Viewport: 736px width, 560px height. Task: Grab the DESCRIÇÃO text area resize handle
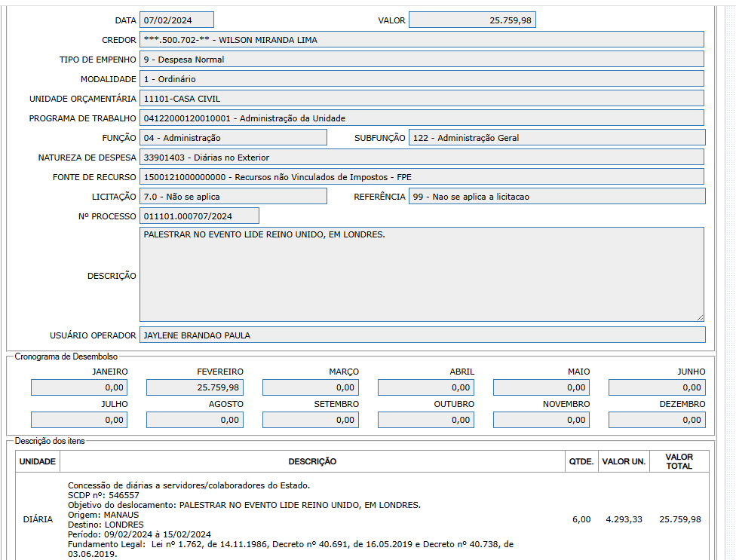(700, 317)
